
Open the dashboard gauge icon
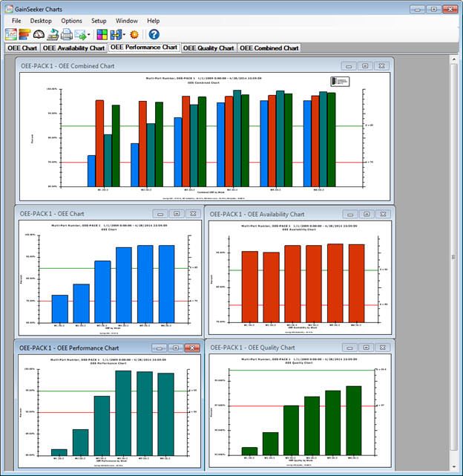(39, 34)
